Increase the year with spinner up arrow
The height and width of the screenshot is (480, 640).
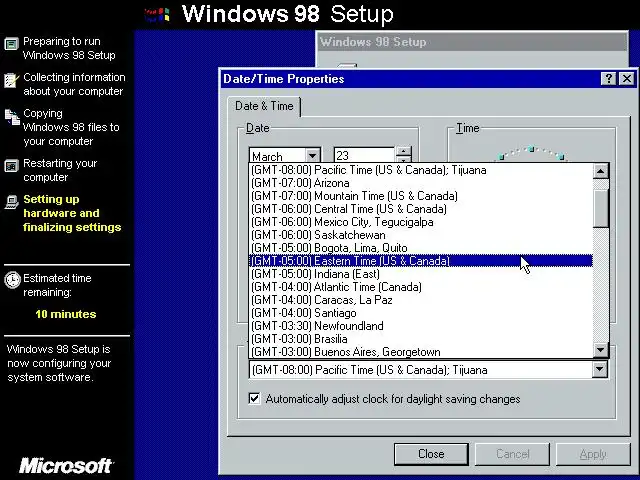coord(404,151)
